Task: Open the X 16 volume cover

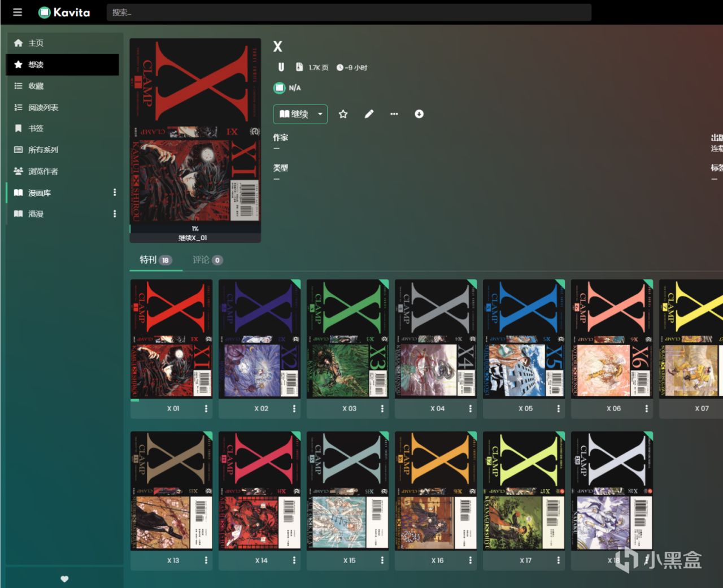Action: [436, 491]
